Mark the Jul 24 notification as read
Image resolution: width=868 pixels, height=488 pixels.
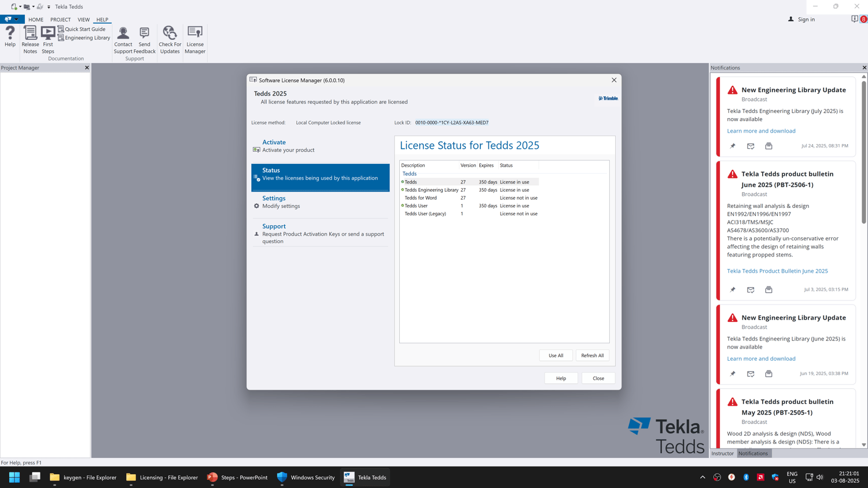point(751,146)
